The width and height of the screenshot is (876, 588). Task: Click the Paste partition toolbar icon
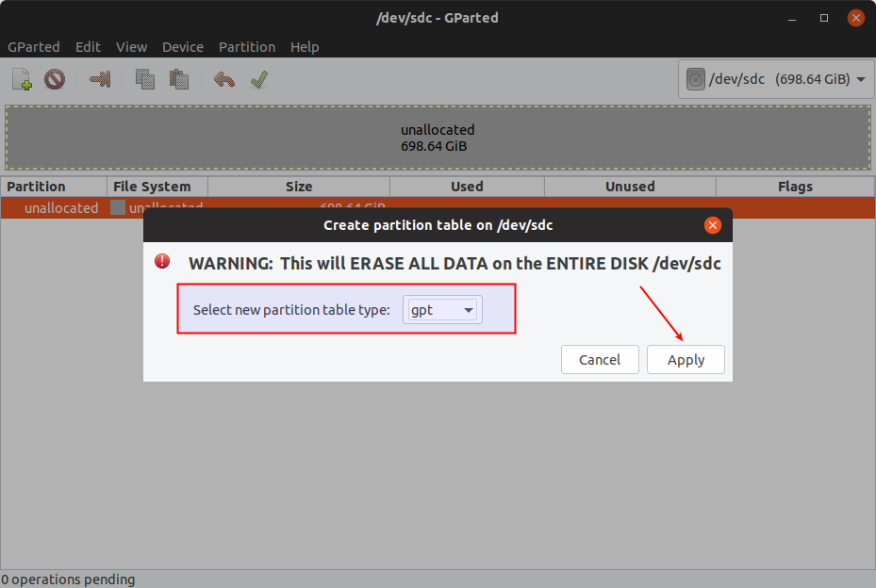pos(178,80)
